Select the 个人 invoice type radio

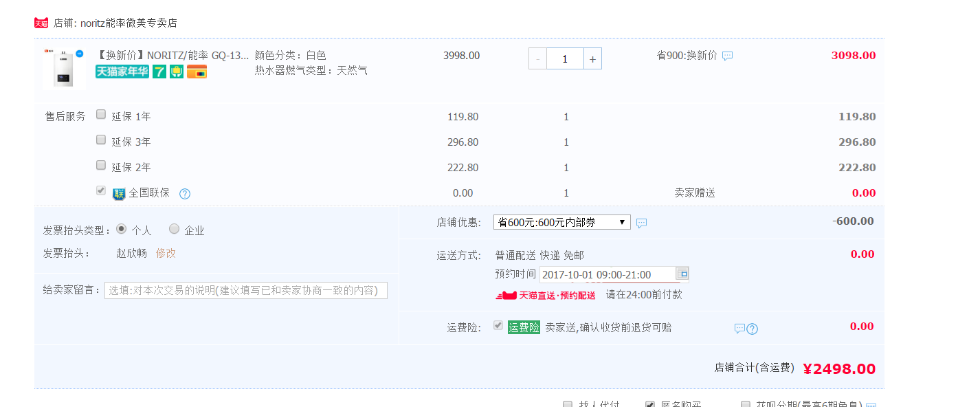coord(122,228)
